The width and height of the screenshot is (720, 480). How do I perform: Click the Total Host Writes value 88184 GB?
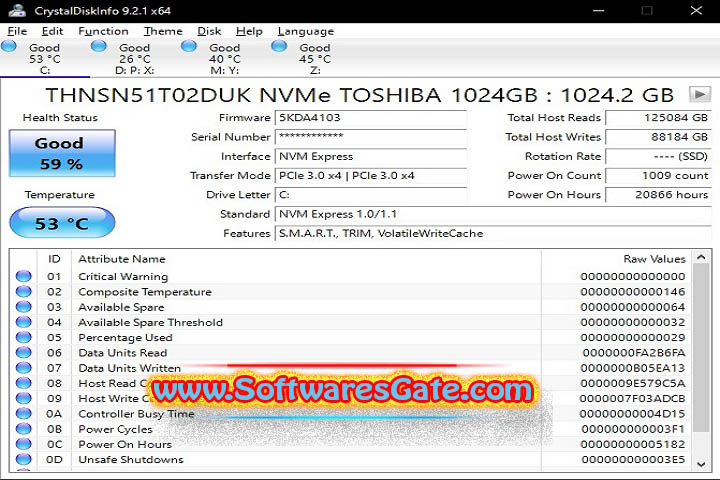point(658,137)
